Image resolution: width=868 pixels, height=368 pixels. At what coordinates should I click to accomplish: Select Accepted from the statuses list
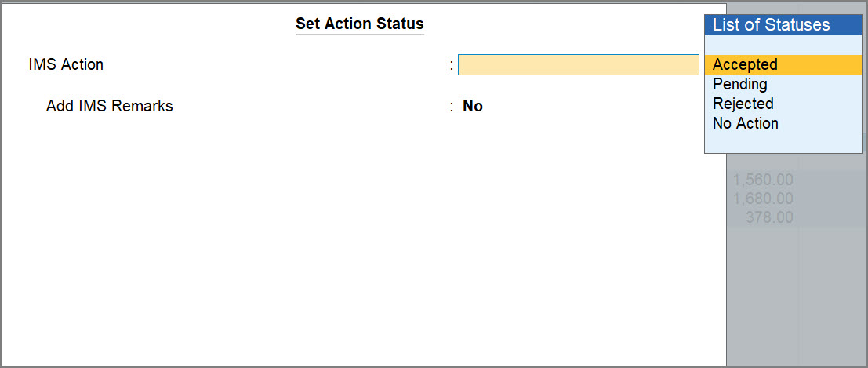click(745, 65)
